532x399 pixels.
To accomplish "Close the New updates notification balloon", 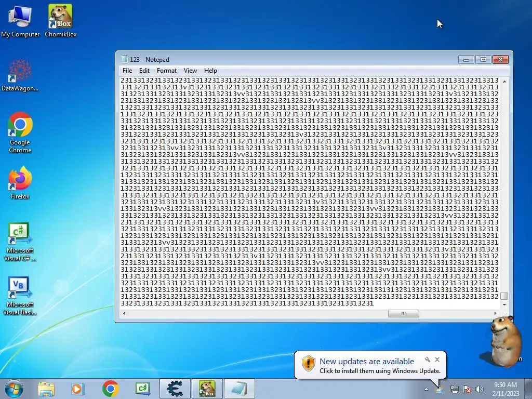I will point(437,360).
